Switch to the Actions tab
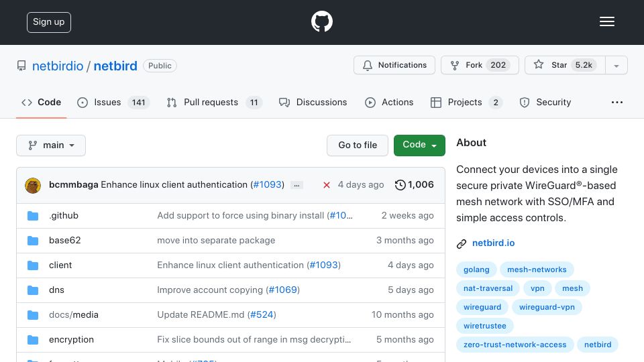 (x=389, y=102)
